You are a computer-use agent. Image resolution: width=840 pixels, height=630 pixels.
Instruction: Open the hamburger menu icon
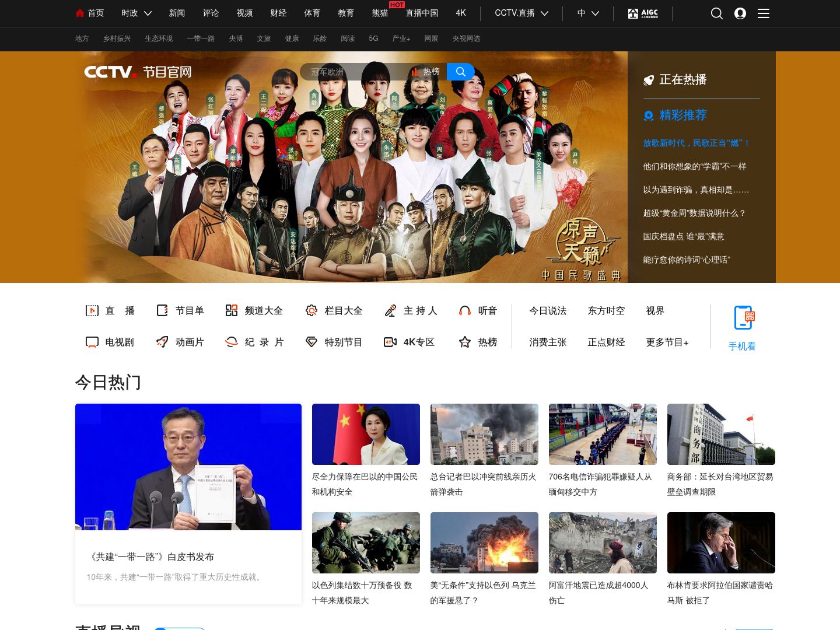[x=764, y=13]
